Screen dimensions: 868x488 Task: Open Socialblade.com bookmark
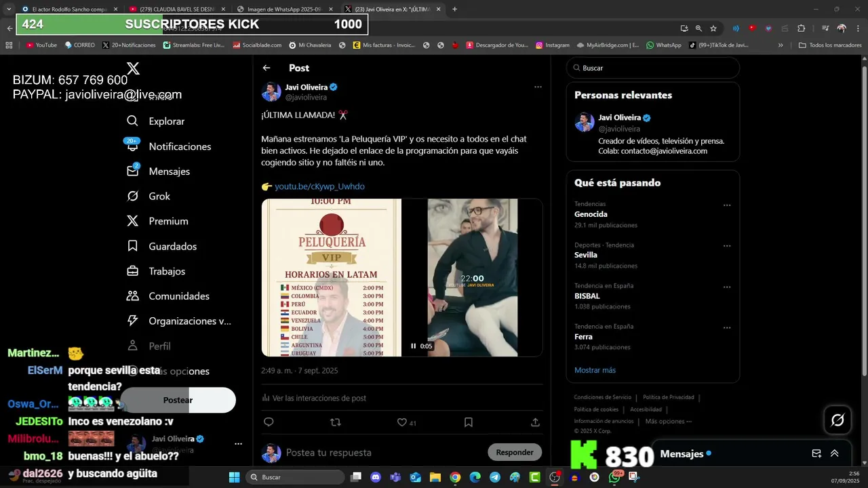pyautogui.click(x=257, y=45)
